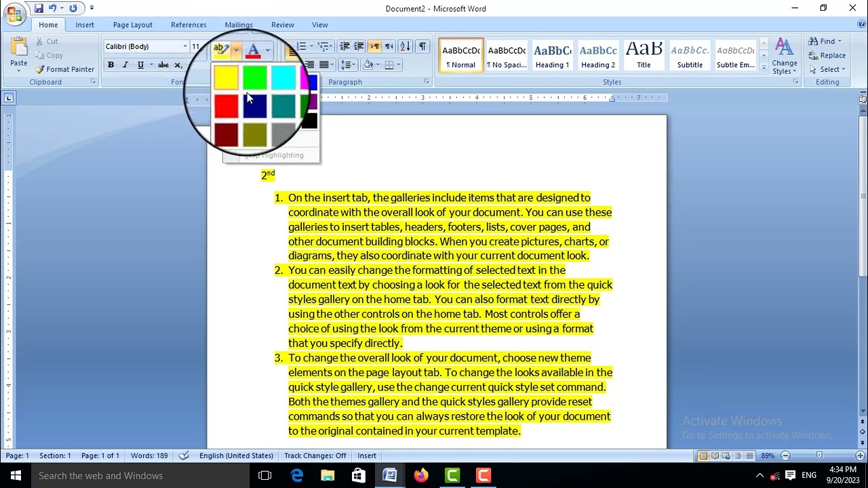Zoom in with the plus button
Viewport: 868px width, 488px height.
tap(859, 455)
